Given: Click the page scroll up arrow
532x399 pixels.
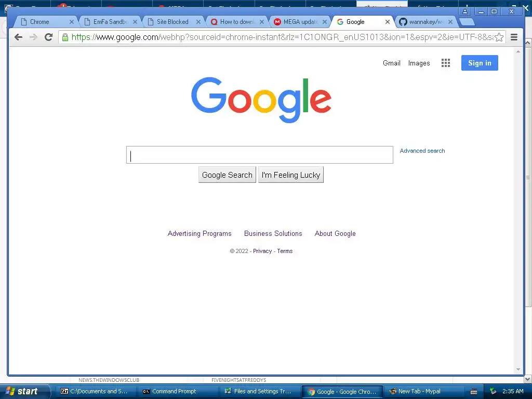Looking at the screenshot, I should (518, 51).
